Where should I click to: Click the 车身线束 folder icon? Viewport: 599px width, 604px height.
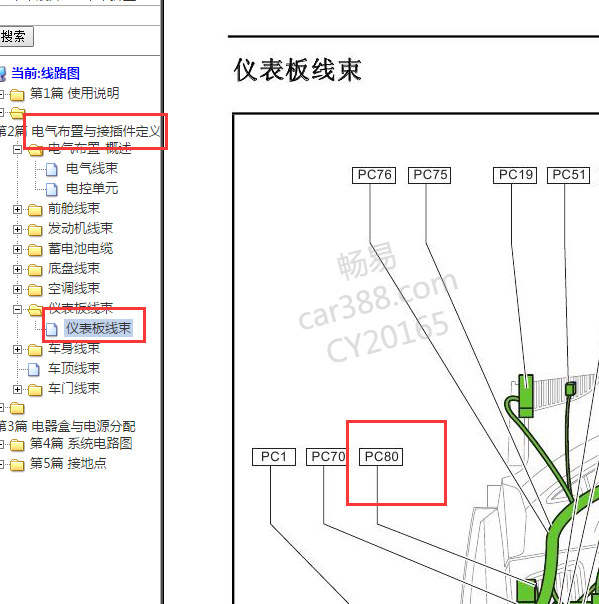[x=35, y=350]
